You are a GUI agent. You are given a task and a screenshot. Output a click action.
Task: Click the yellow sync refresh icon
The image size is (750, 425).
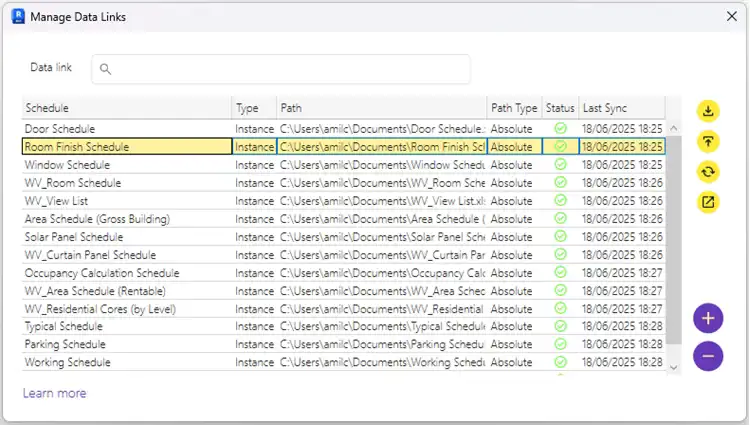(x=708, y=171)
